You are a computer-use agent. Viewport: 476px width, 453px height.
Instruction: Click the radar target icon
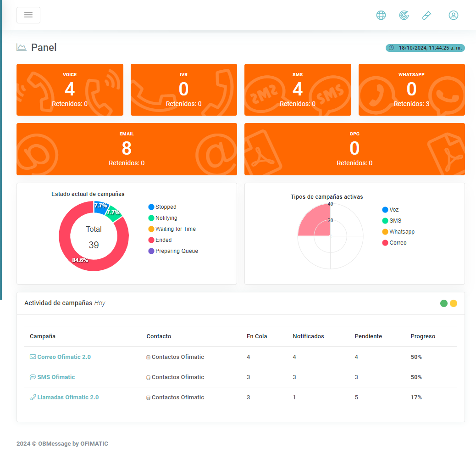(404, 15)
